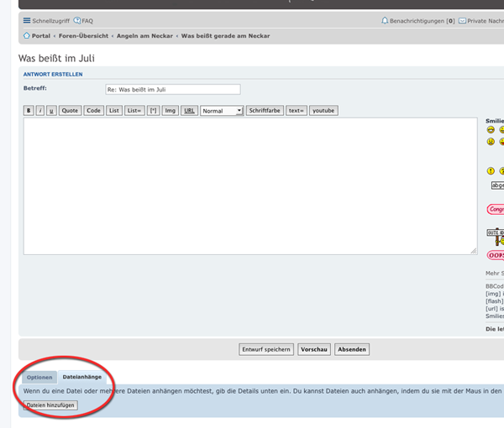Open the Normal font size dropdown
The image size is (504, 428).
(222, 111)
